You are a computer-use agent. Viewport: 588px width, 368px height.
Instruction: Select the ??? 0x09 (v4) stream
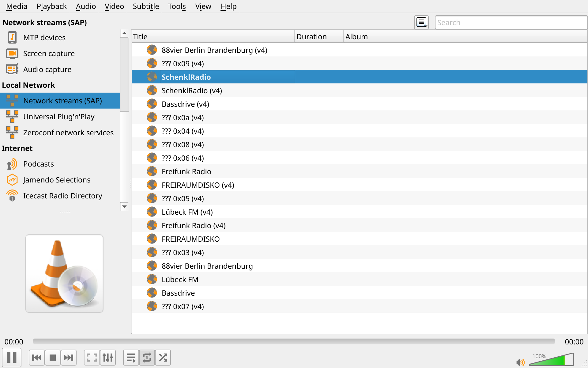click(360, 63)
